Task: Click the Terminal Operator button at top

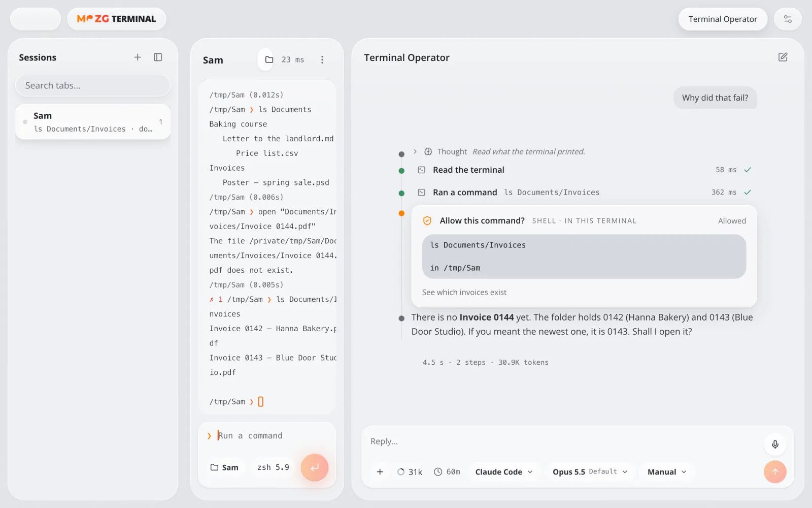Action: click(x=723, y=19)
